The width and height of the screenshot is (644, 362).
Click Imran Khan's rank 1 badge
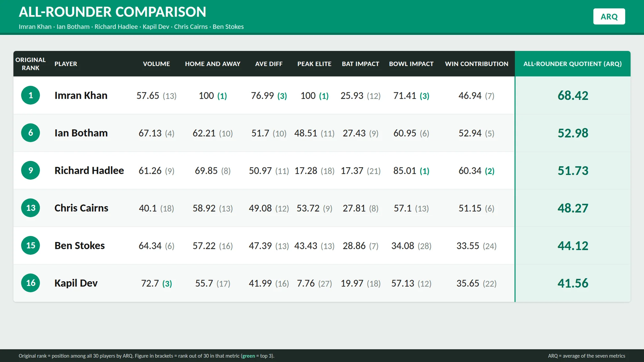31,95
